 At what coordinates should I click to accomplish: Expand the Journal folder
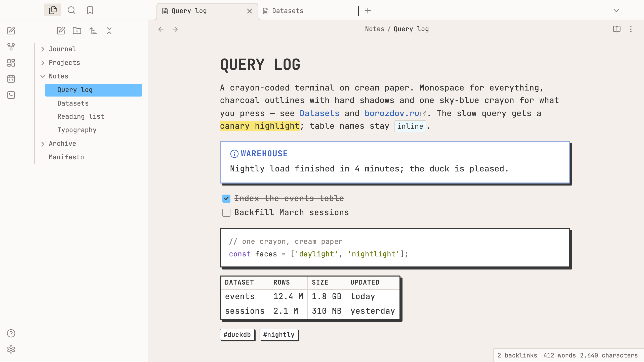click(43, 49)
